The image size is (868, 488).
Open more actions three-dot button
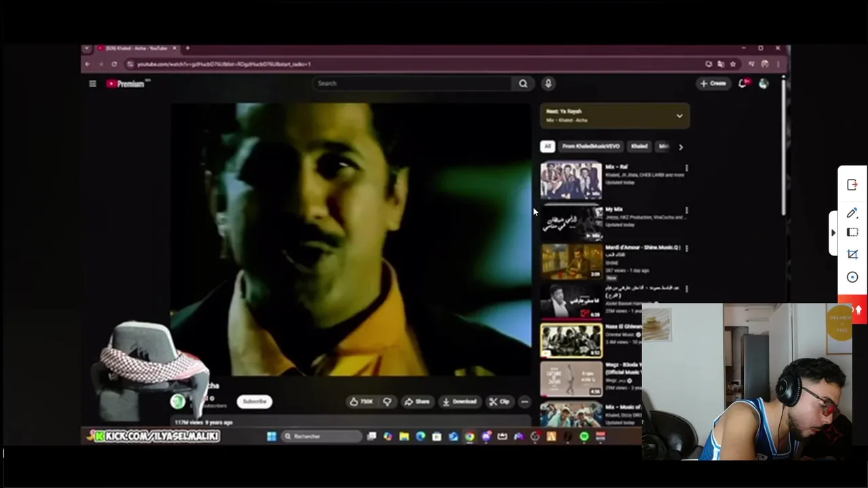(x=524, y=401)
